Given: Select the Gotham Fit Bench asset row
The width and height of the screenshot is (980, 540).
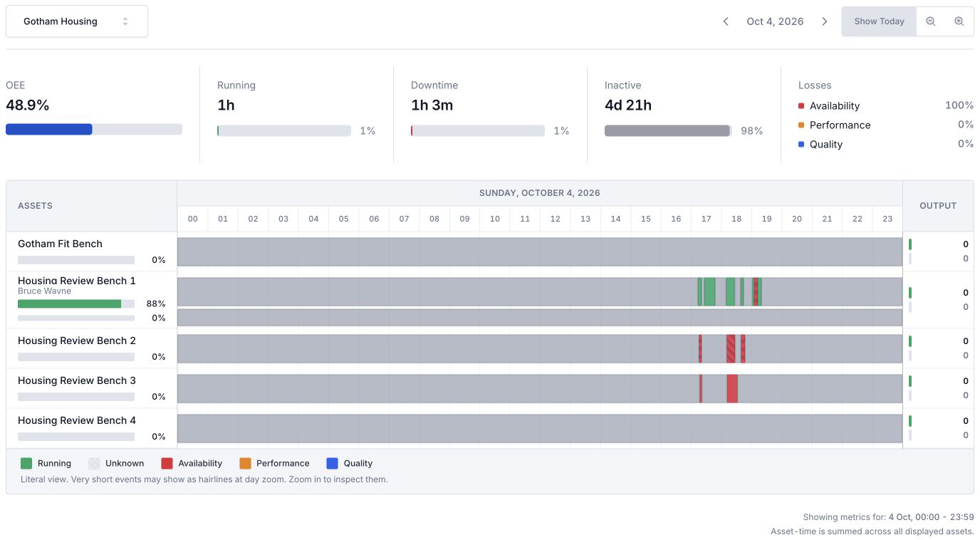Looking at the screenshot, I should [91, 251].
